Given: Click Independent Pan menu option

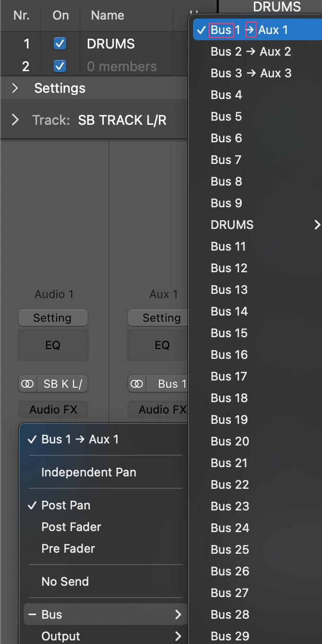Looking at the screenshot, I should 89,472.
